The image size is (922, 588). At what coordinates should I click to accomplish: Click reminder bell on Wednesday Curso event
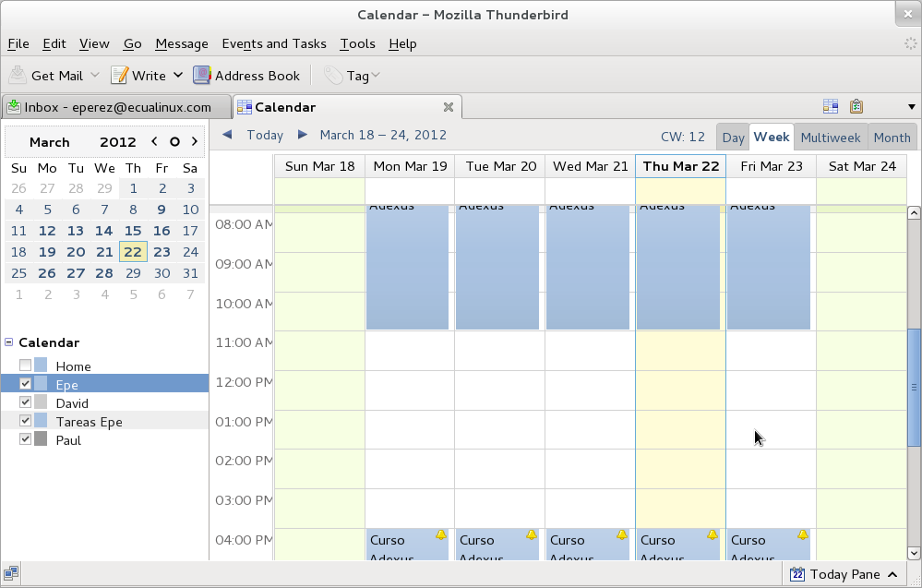click(622, 534)
